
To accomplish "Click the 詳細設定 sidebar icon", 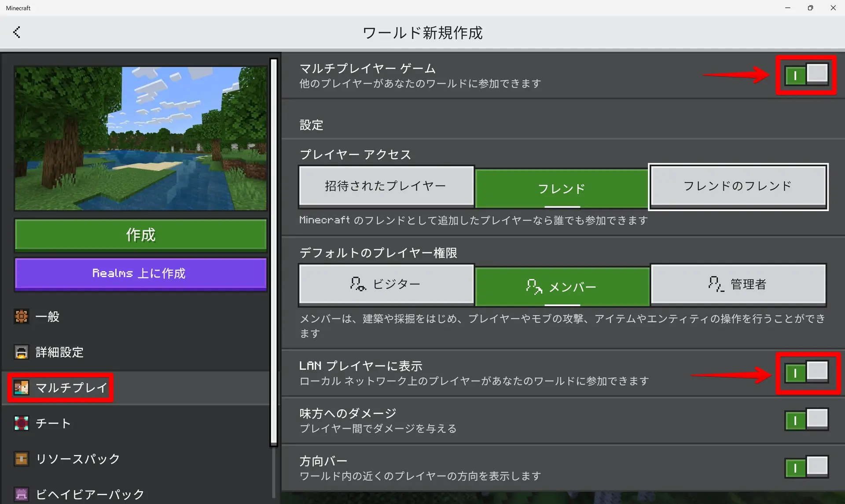I will 21,352.
